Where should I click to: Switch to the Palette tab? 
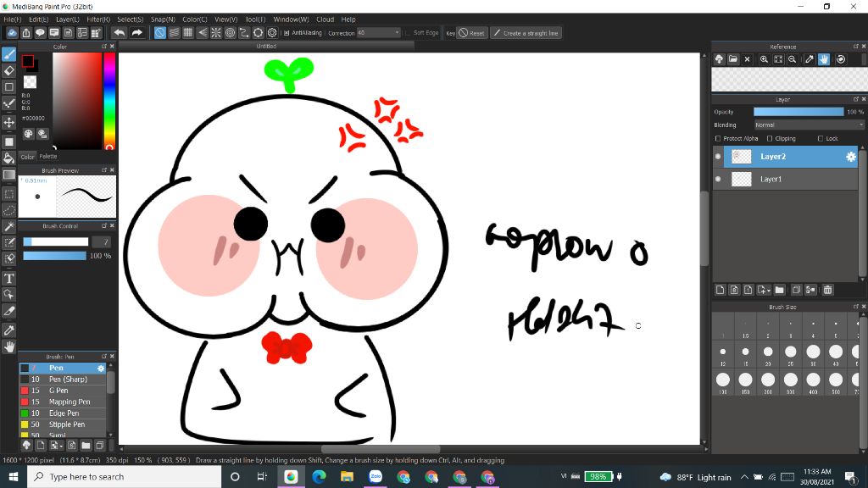point(48,157)
